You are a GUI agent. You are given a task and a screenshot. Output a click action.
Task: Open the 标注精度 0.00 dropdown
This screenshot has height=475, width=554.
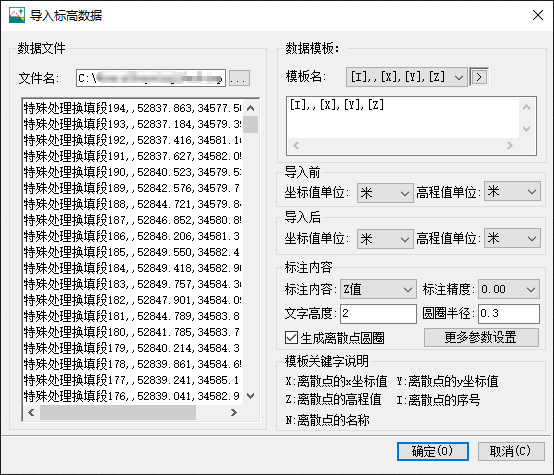coord(509,289)
